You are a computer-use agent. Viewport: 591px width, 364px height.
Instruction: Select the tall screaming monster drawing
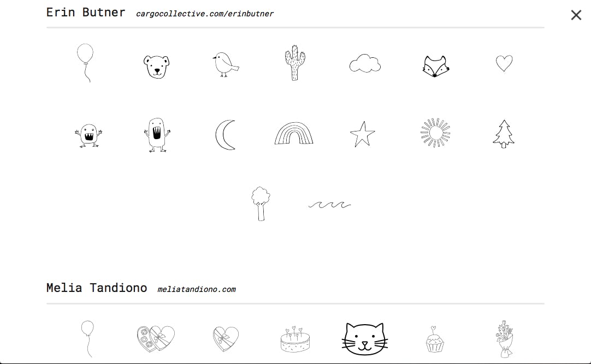pos(157,135)
